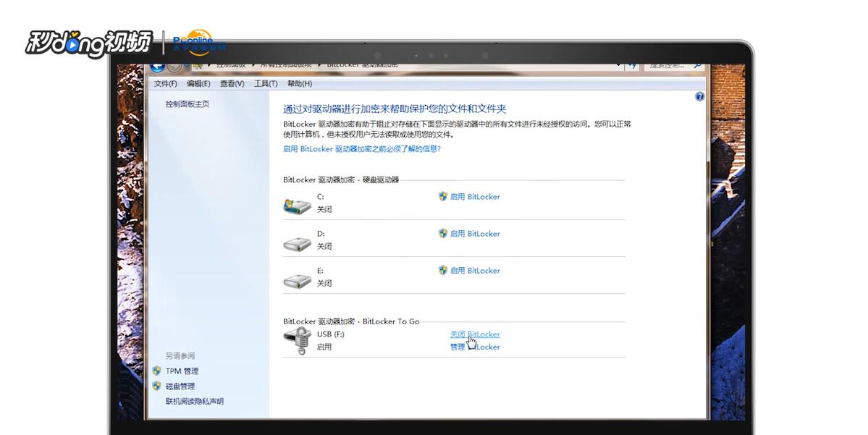
Task: Open 管理 BitLocker for the USB drive
Action: click(474, 347)
